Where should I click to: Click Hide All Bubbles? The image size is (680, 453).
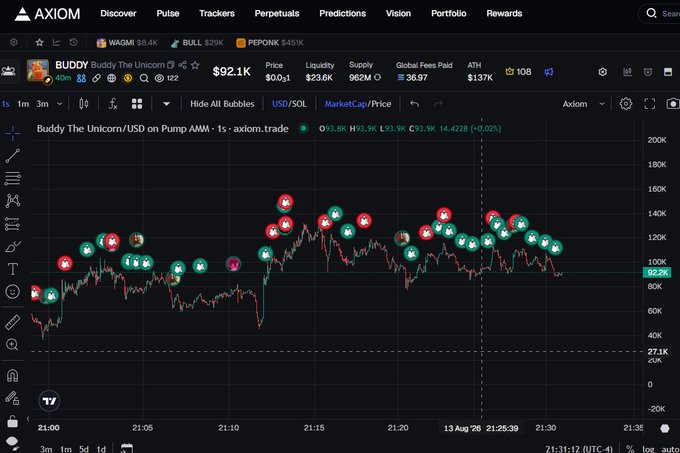point(222,104)
